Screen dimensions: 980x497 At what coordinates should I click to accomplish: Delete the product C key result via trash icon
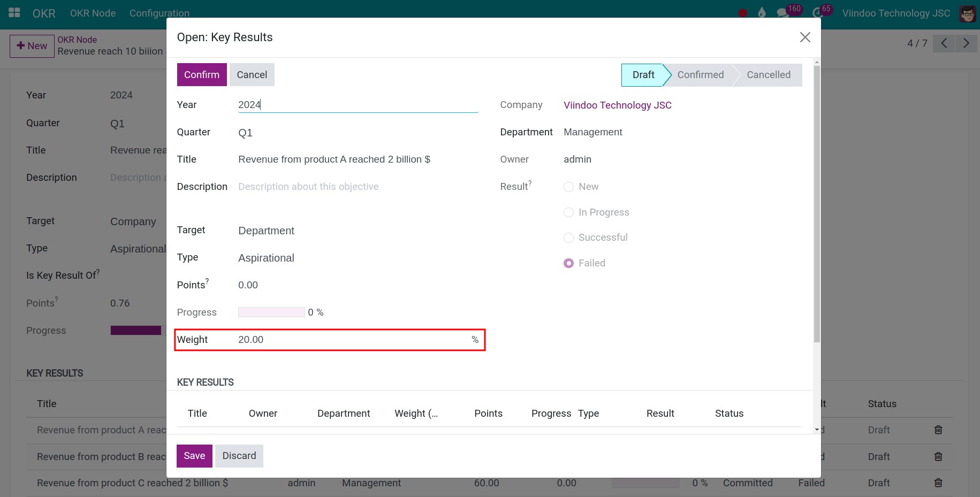point(938,483)
